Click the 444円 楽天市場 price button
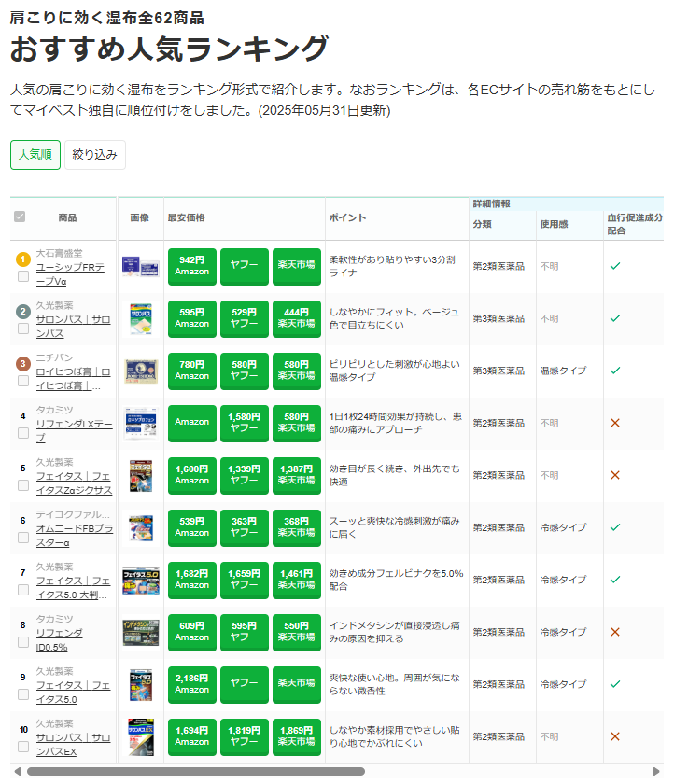Image resolution: width=674 pixels, height=784 pixels. pyautogui.click(x=297, y=319)
